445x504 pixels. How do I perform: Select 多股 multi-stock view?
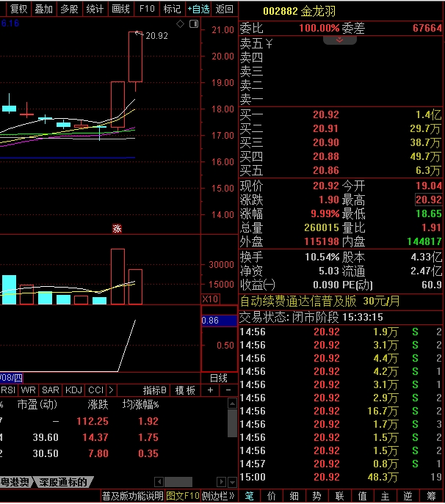tap(70, 9)
